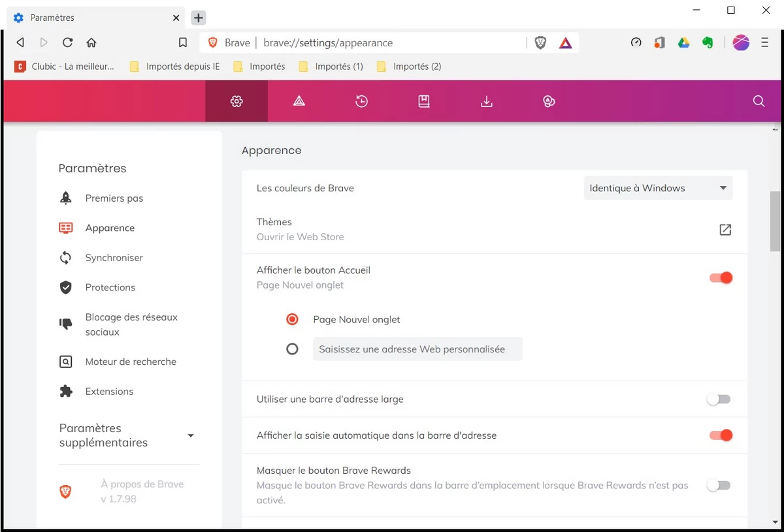Open the Importés (2) bookmark folder

pyautogui.click(x=409, y=66)
